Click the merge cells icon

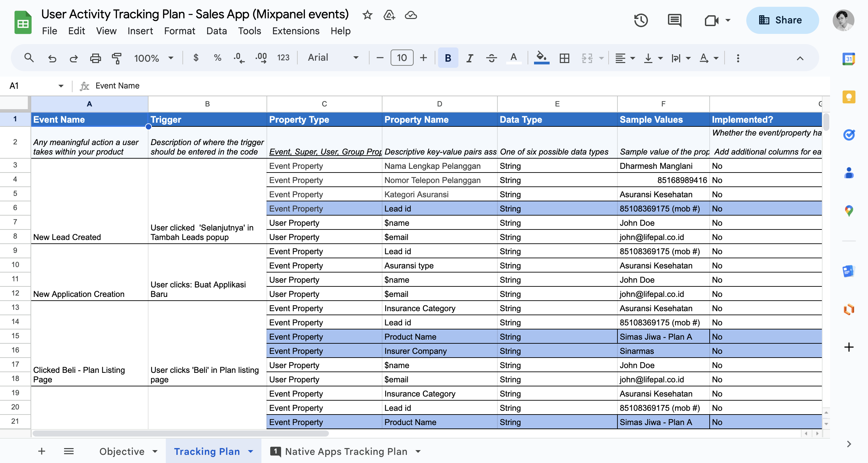click(x=587, y=58)
